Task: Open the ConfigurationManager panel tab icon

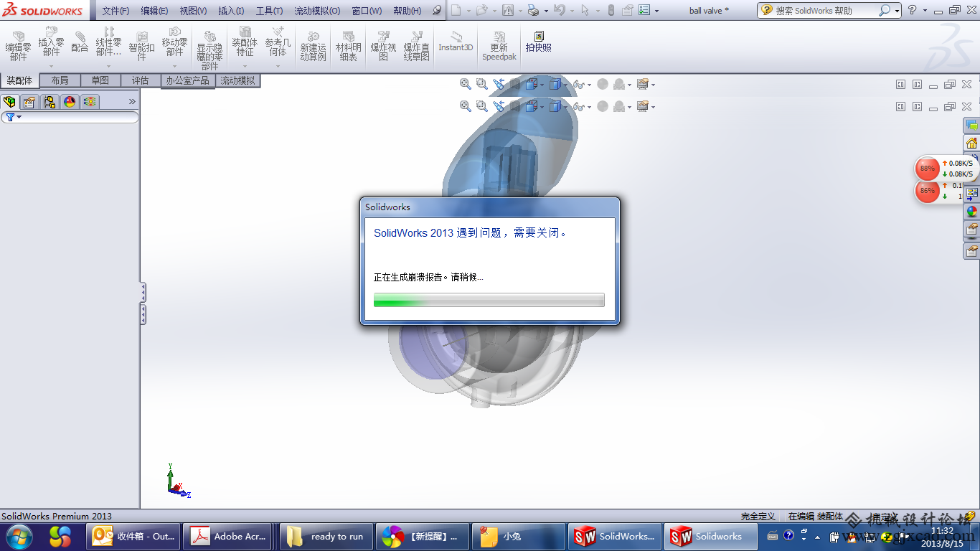Action: (50, 102)
